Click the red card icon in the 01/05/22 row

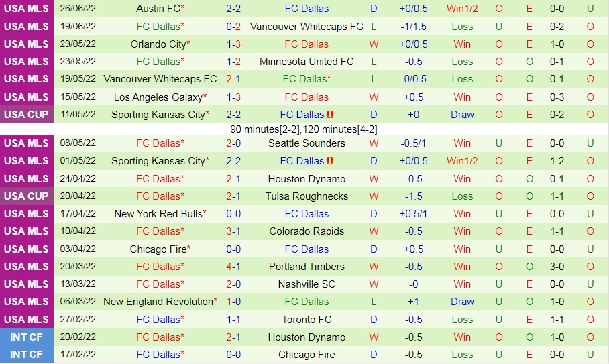click(x=330, y=161)
